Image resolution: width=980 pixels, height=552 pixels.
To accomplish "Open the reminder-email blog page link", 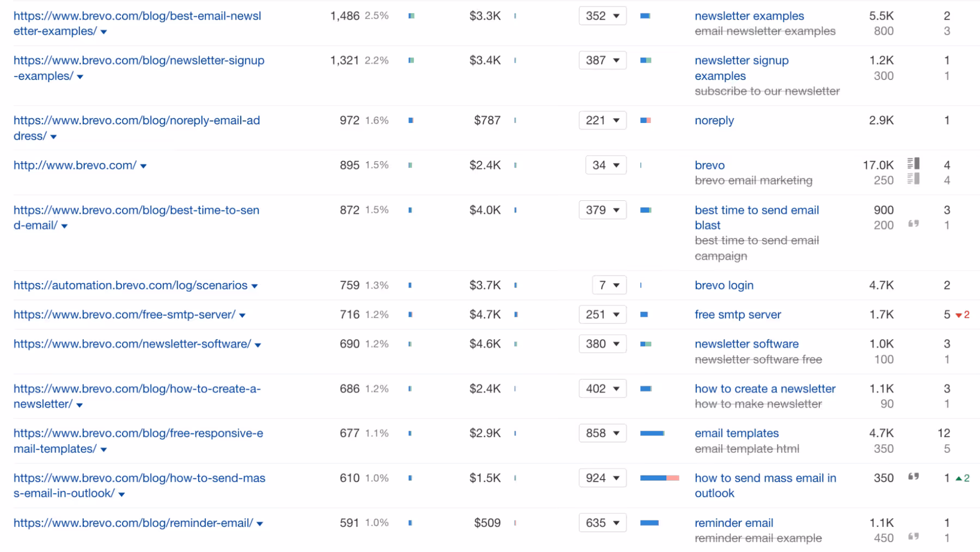I will [x=133, y=523].
